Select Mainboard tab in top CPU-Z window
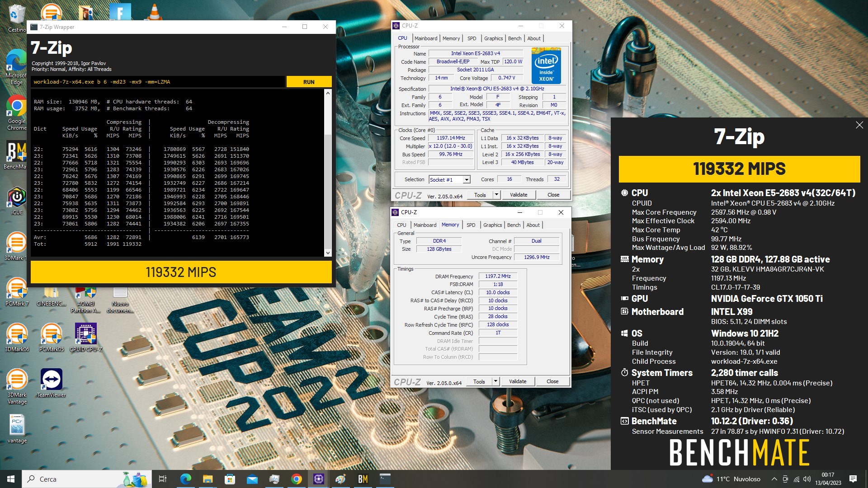 click(426, 38)
